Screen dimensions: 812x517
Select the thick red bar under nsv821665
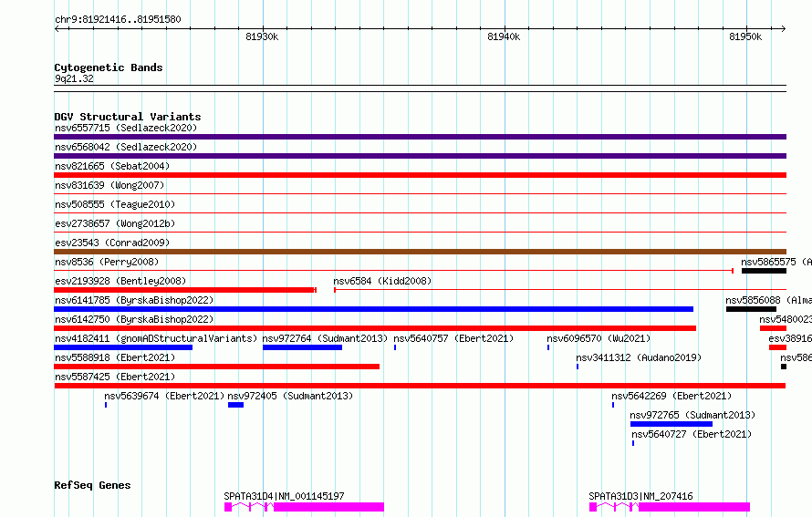pos(420,175)
